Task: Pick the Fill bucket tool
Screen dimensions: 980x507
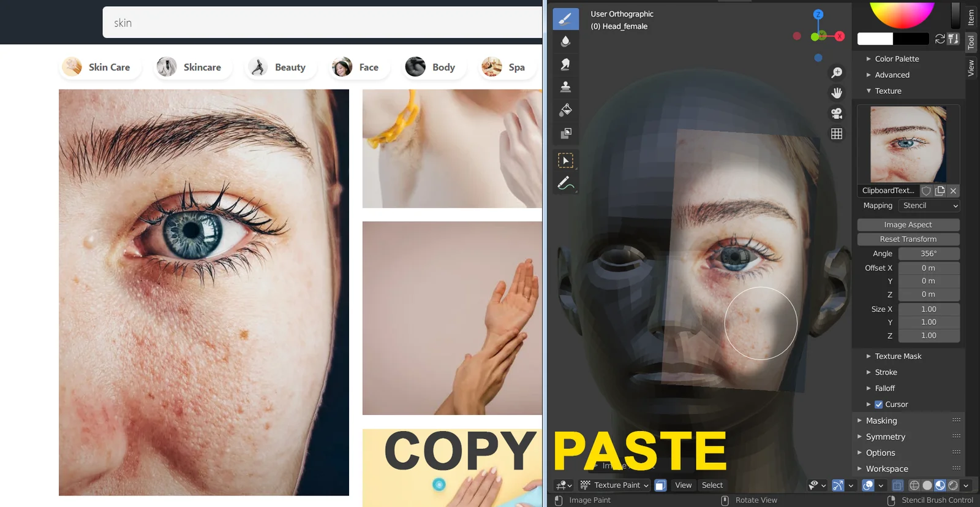Action: [x=565, y=110]
